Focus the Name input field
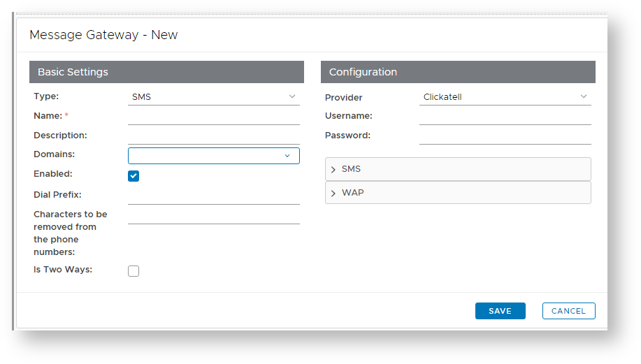The image size is (641, 364). point(213,116)
